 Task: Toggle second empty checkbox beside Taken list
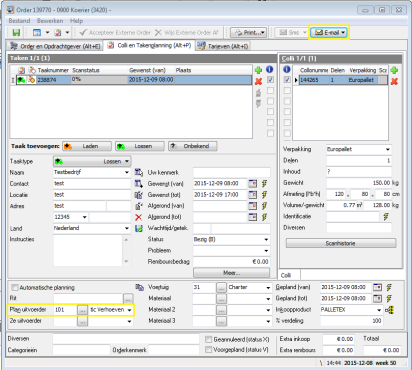[x=270, y=101]
